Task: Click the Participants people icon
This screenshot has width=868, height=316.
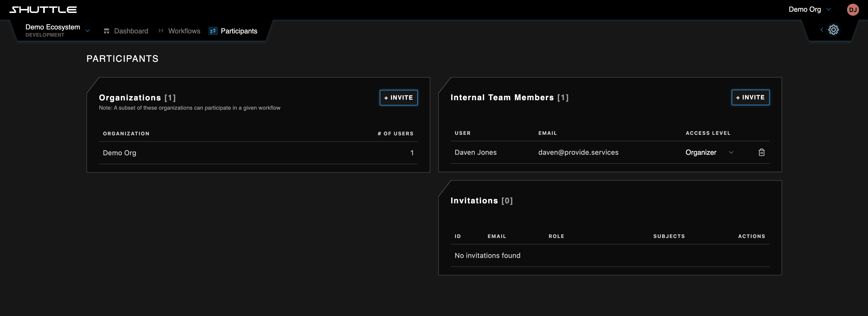Action: (213, 31)
